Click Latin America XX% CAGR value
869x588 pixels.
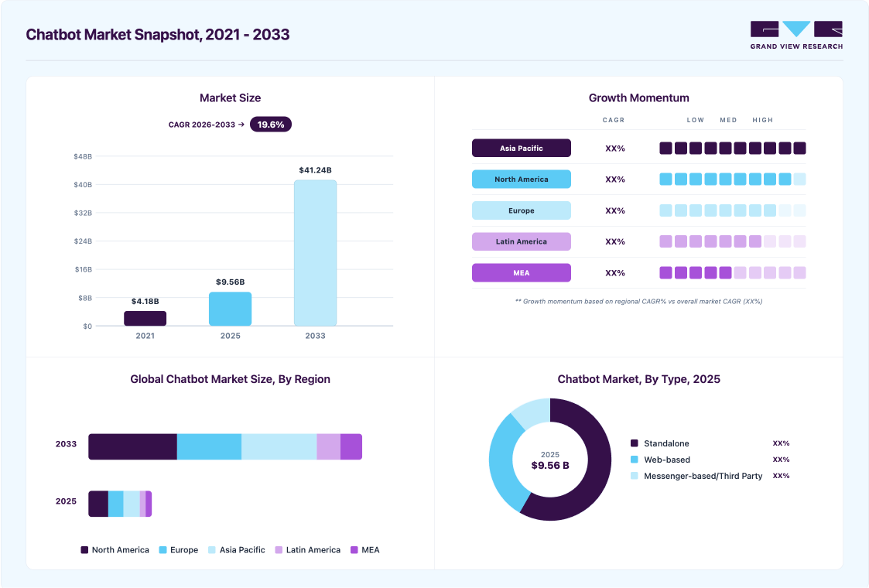point(614,241)
